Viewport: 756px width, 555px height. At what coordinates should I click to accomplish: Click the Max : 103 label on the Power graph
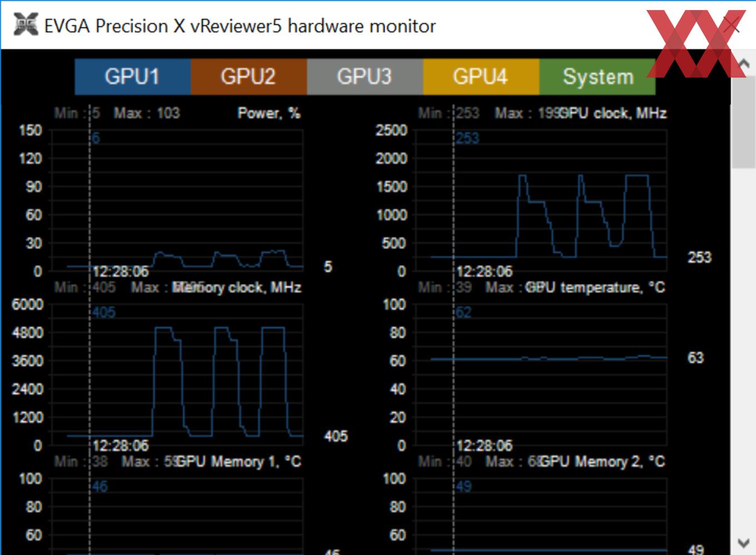[x=147, y=113]
